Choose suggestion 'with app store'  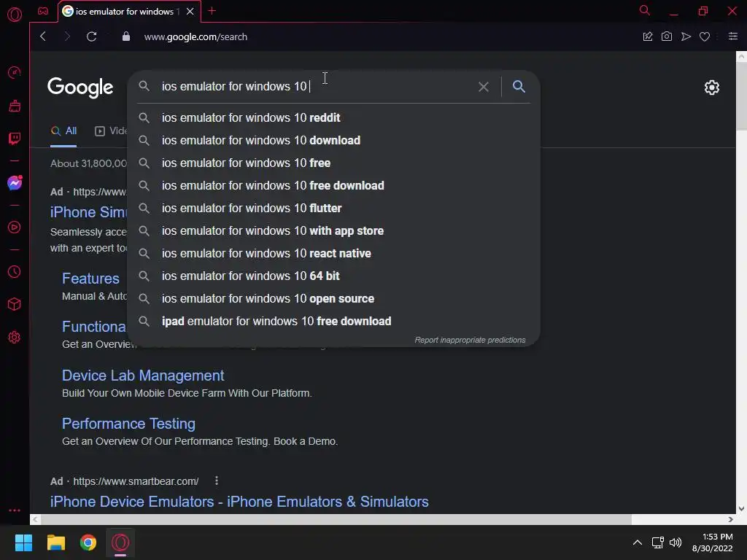pos(333,231)
